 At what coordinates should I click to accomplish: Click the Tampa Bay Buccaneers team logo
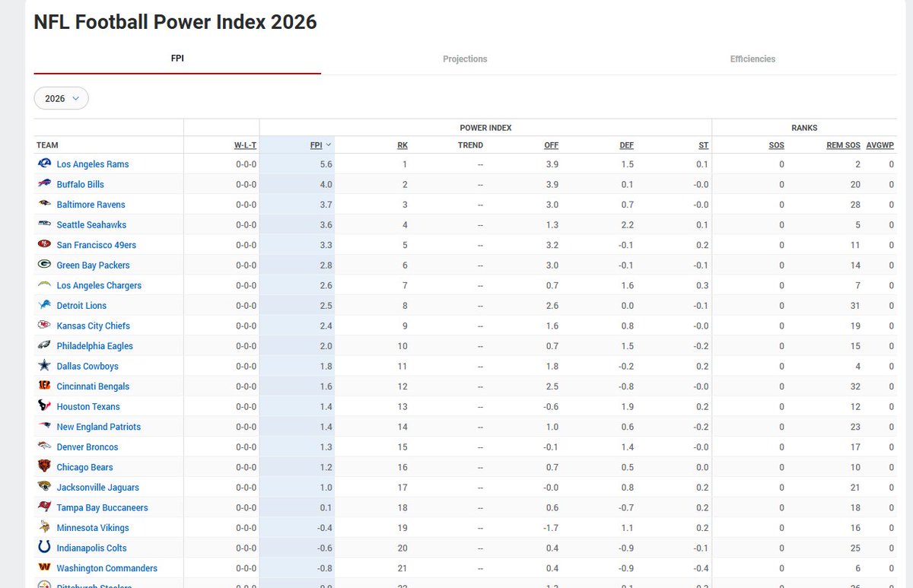(44, 507)
